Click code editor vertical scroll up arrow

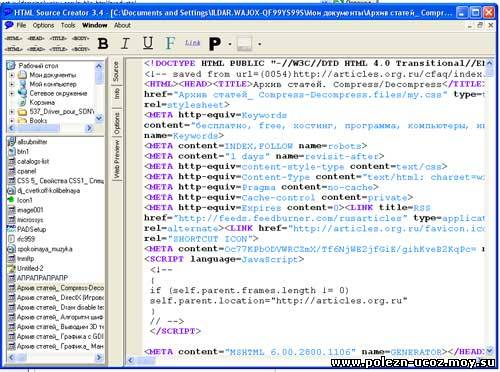pyautogui.click(x=489, y=63)
